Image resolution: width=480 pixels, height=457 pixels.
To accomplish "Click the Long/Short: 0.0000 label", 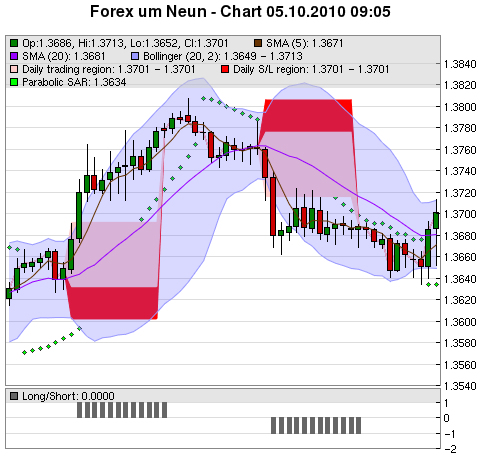I will tap(68, 396).
